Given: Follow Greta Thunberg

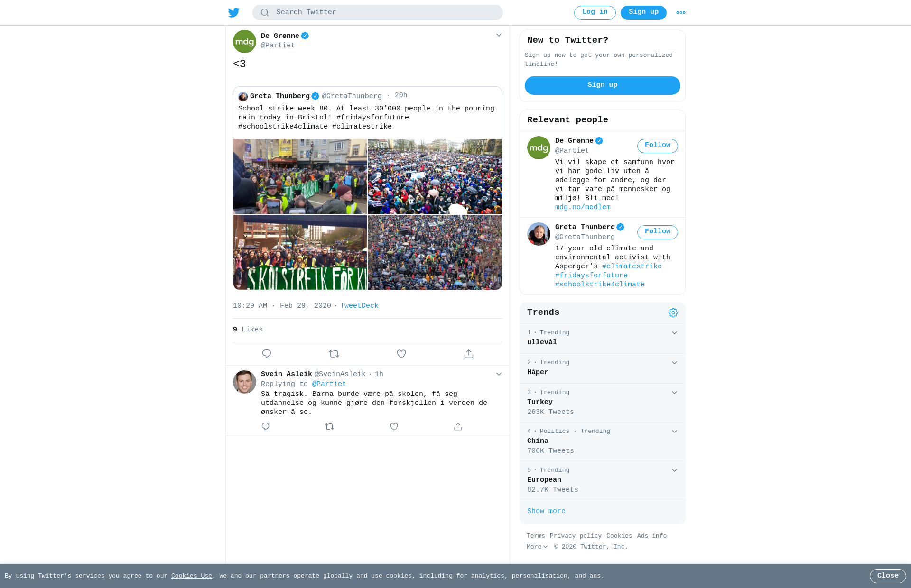Looking at the screenshot, I should (658, 232).
